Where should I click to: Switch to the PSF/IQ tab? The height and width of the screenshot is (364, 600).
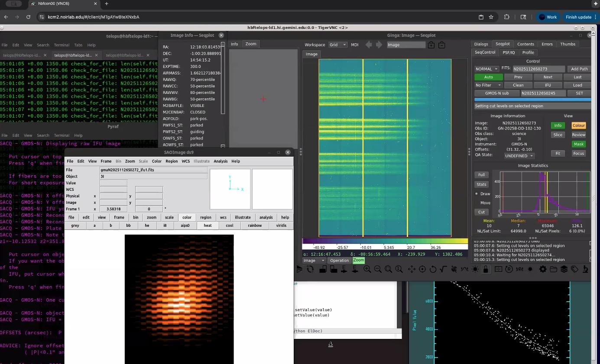pos(509,52)
